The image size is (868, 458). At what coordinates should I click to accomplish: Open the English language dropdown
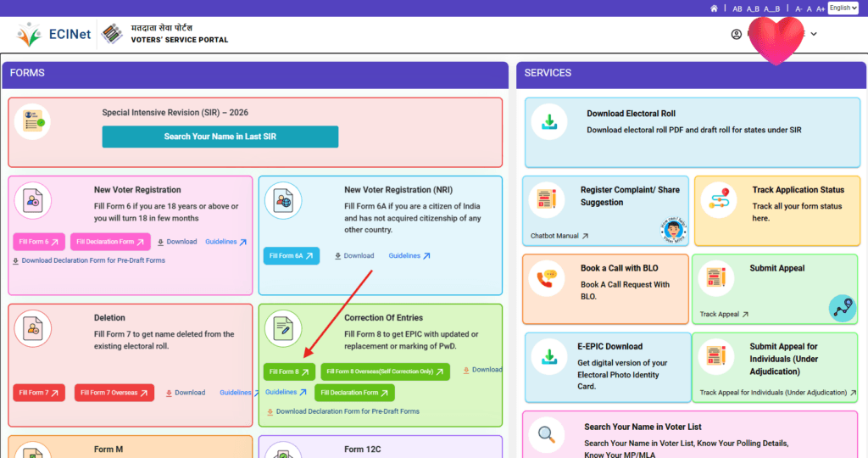click(x=843, y=8)
